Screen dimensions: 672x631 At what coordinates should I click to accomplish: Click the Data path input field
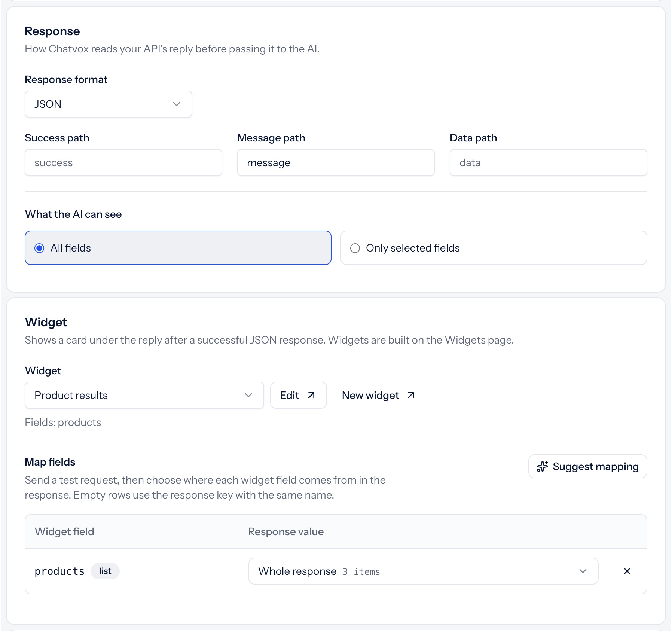549,162
